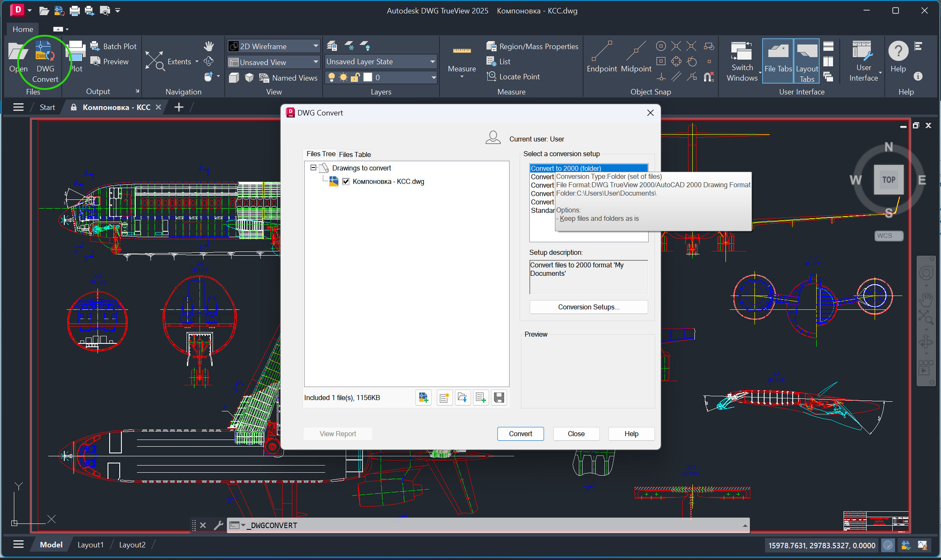Screen dimensions: 941x560
Task: Open application menu dropdown arrow
Action: pos(29,10)
